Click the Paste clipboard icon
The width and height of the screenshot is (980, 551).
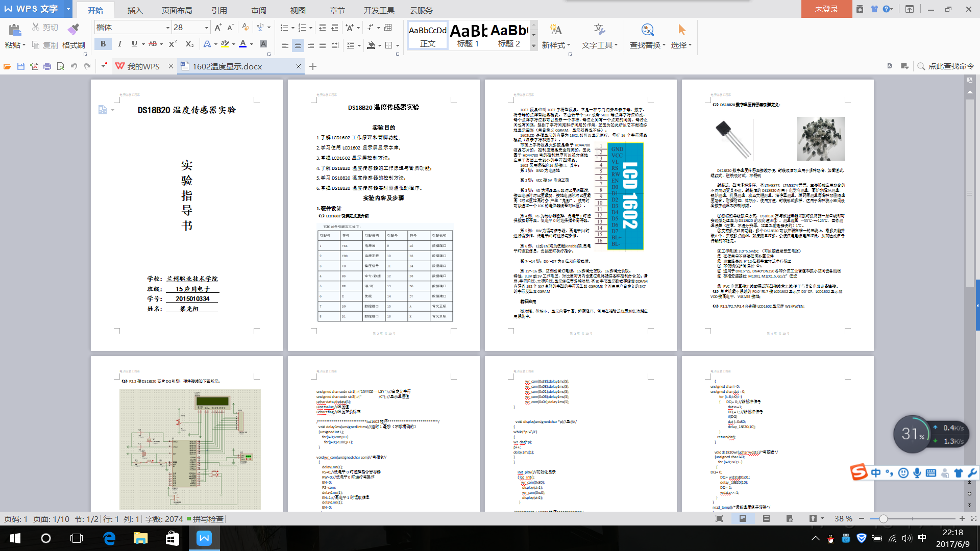coord(15,30)
